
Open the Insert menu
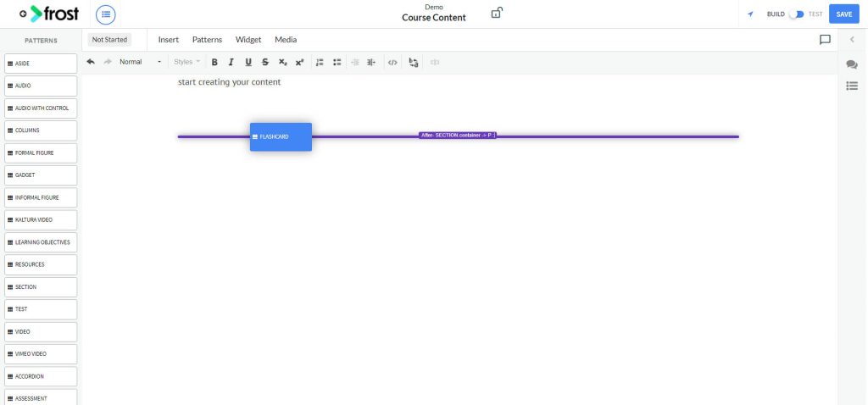pyautogui.click(x=169, y=40)
